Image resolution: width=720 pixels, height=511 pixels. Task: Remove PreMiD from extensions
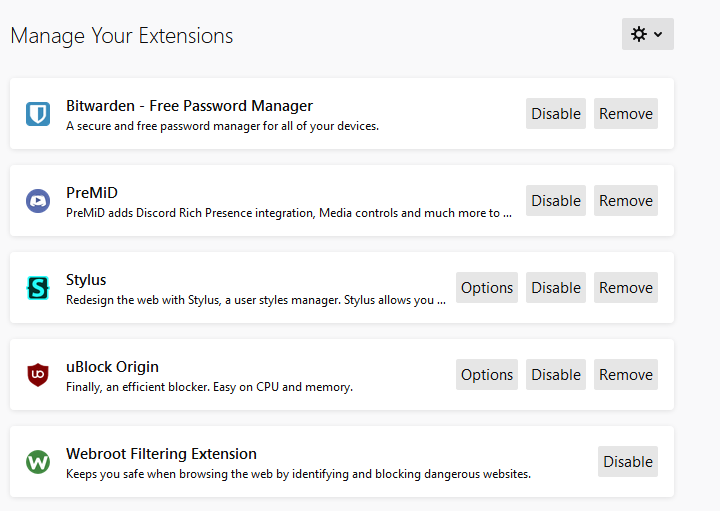pyautogui.click(x=625, y=201)
